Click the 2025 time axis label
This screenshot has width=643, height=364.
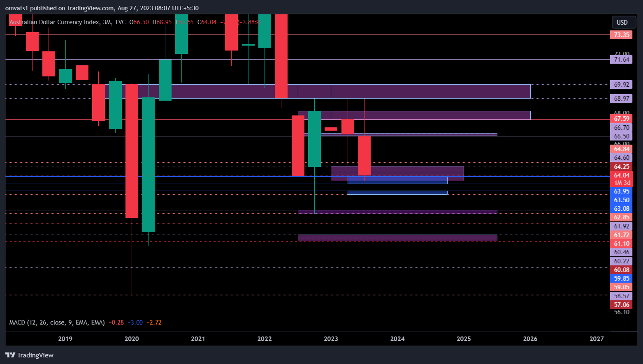click(x=464, y=339)
